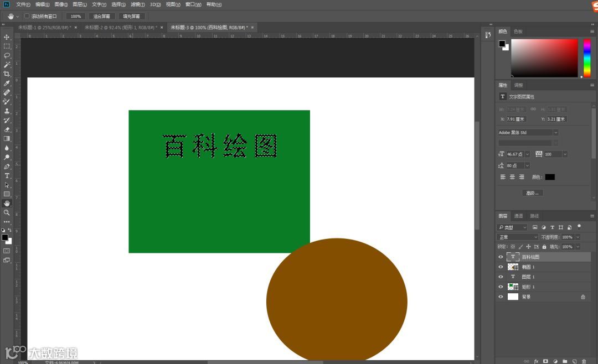Open the 文件 menu
Screen dimensions: 598x364
click(x=23, y=4)
